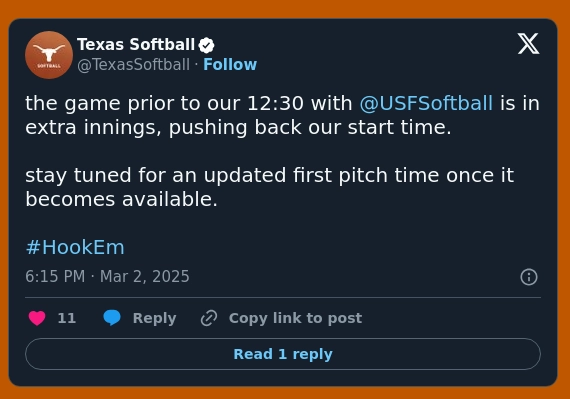Open Read 1 reply
Viewport: 570px width, 399px height.
tap(283, 354)
